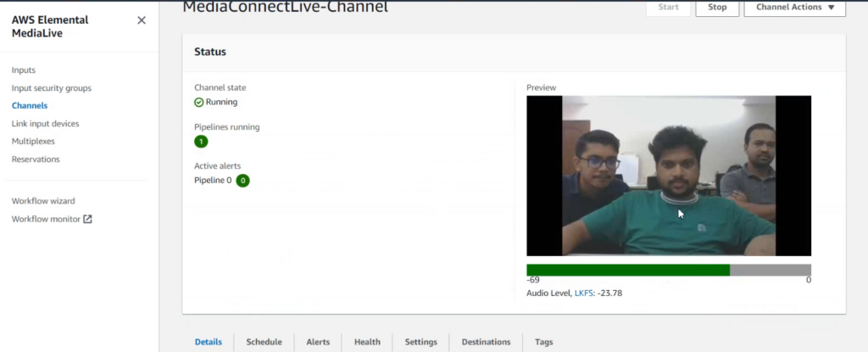The height and width of the screenshot is (352, 868).
Task: Switch to the Destinations tab
Action: point(486,342)
